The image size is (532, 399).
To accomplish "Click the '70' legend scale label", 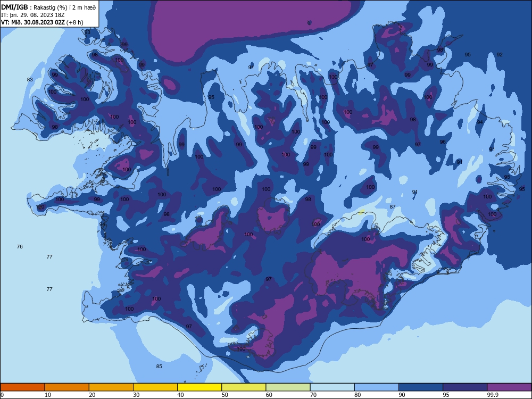I will [x=313, y=395].
